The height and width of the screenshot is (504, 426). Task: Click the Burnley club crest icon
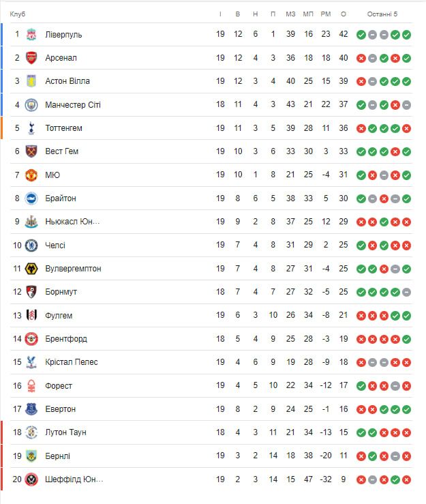[x=31, y=456]
